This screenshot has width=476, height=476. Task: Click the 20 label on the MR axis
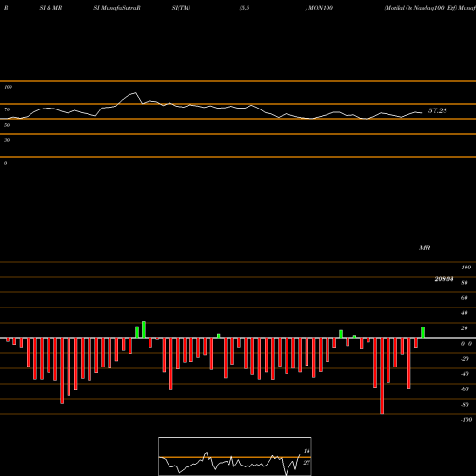click(x=465, y=328)
